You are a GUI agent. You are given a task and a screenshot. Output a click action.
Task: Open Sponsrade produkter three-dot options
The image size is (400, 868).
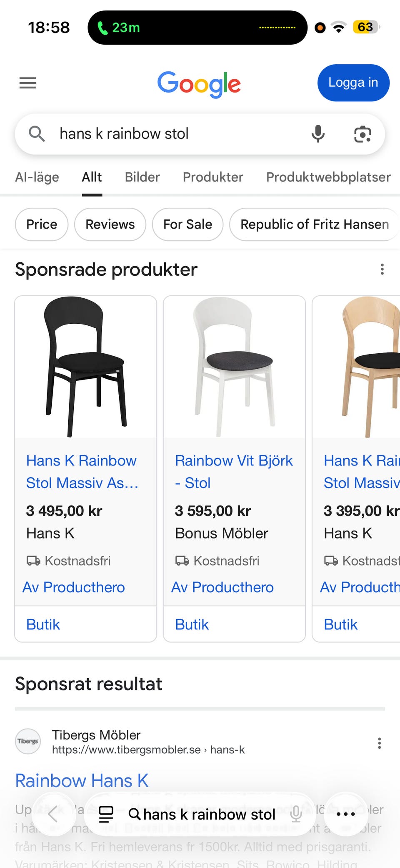[382, 269]
